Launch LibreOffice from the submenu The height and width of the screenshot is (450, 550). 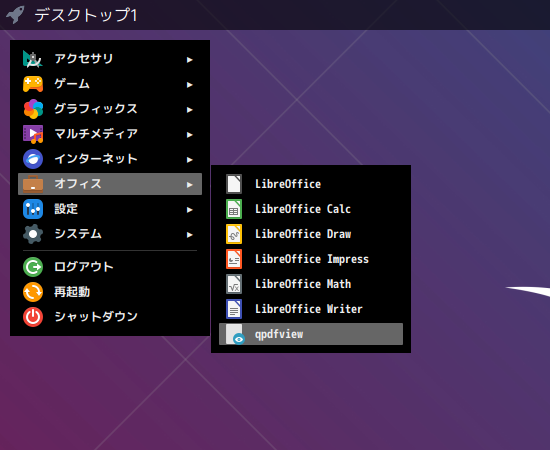(311, 184)
